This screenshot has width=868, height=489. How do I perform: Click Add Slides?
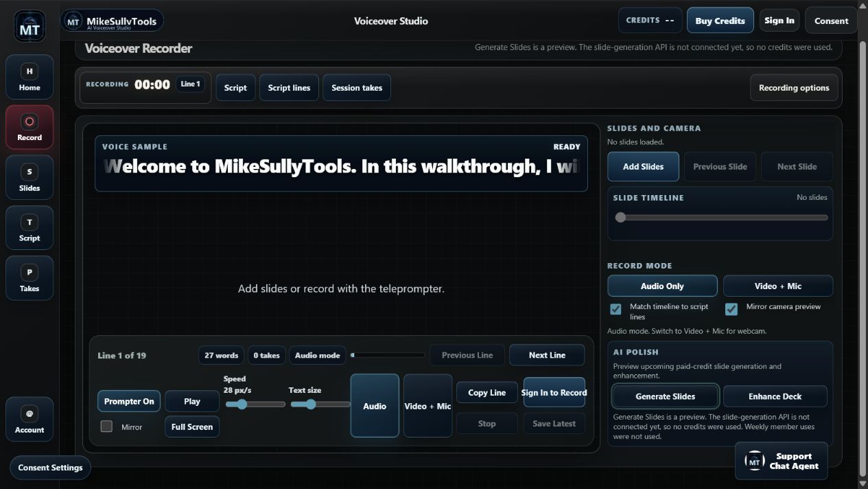pyautogui.click(x=643, y=166)
